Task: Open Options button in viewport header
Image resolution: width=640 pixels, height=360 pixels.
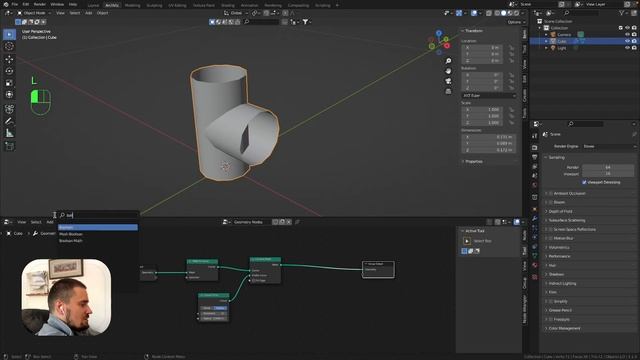Action: (x=516, y=22)
